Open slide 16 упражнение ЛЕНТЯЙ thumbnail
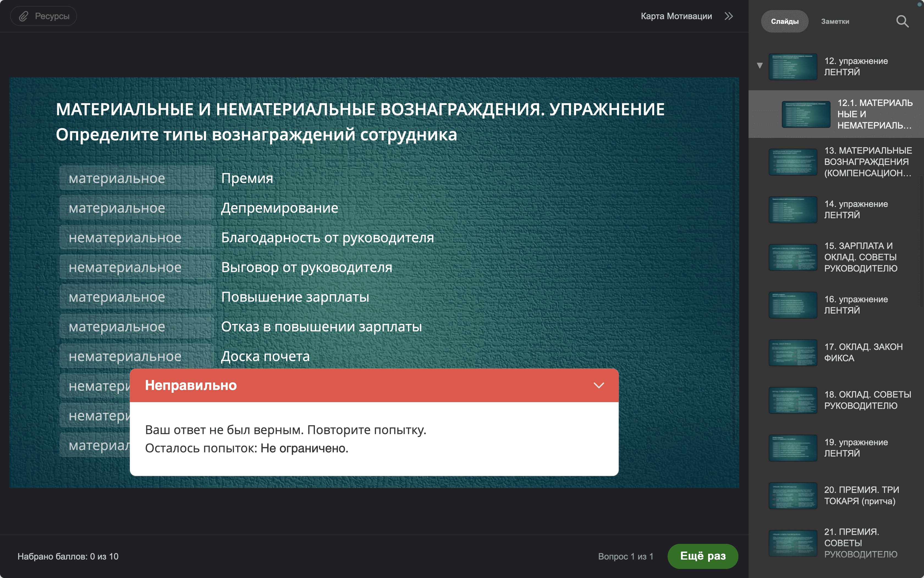The image size is (924, 578). coord(793,305)
